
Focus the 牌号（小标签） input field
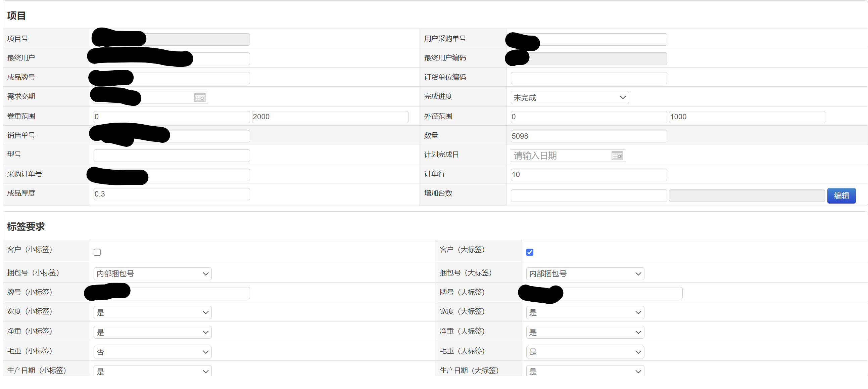click(172, 293)
